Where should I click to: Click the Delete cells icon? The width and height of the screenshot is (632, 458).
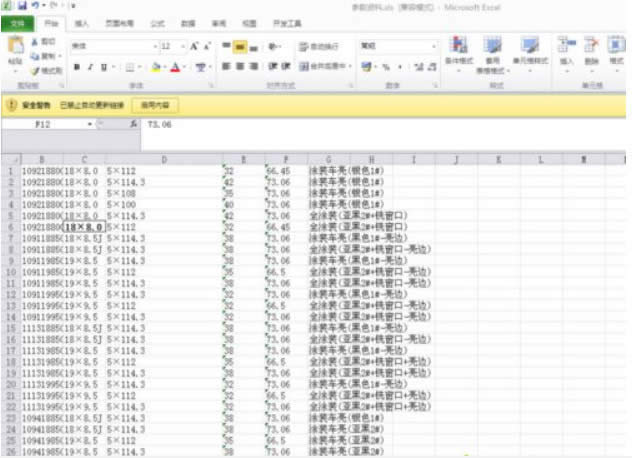[592, 52]
